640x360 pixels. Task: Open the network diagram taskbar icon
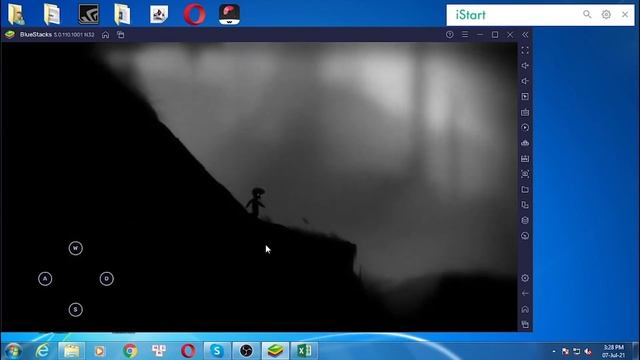click(x=159, y=351)
